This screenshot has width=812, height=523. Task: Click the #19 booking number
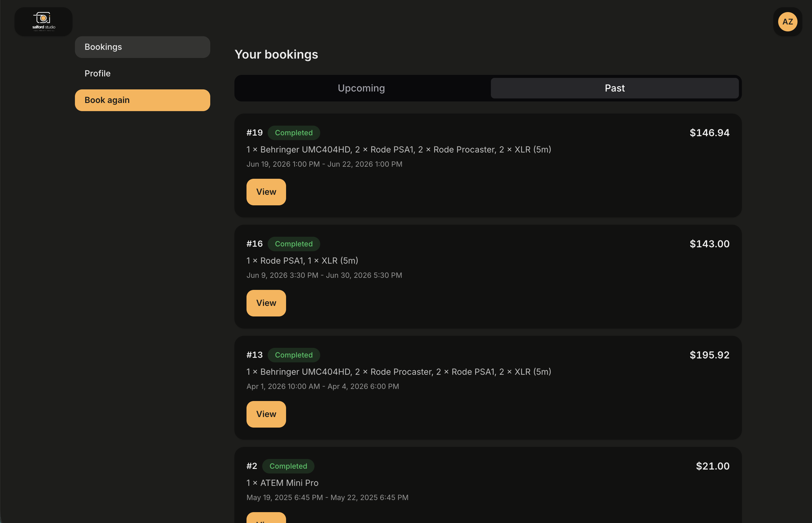pos(254,133)
